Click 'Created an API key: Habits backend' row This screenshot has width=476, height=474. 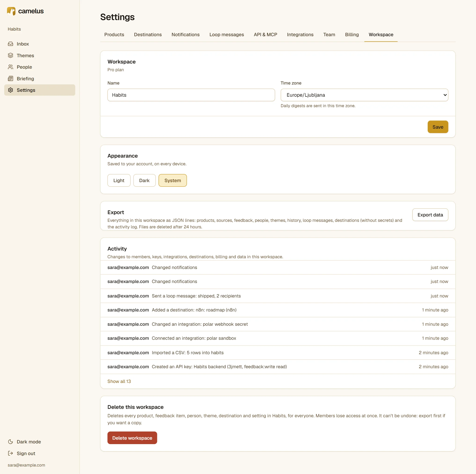(x=278, y=367)
